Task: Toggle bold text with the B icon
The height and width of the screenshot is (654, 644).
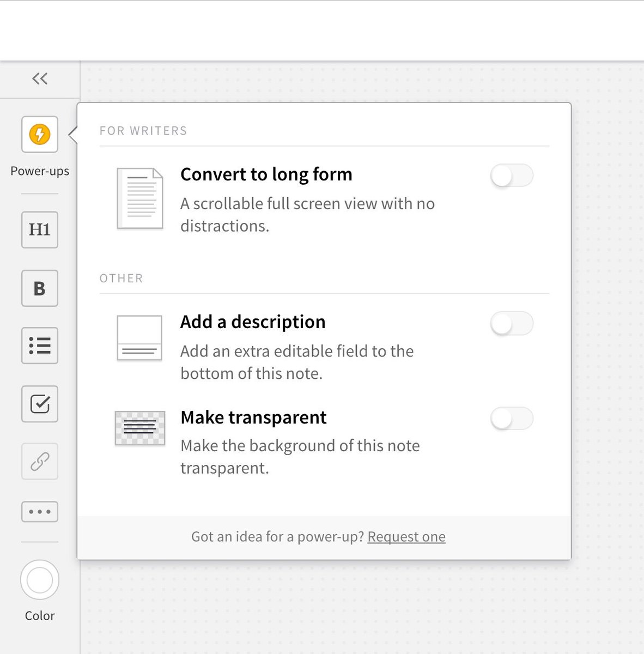Action: click(40, 288)
